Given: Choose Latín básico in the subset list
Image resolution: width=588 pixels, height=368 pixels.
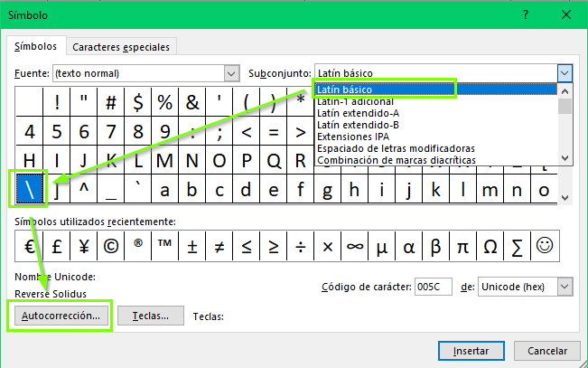Looking at the screenshot, I should [435, 90].
